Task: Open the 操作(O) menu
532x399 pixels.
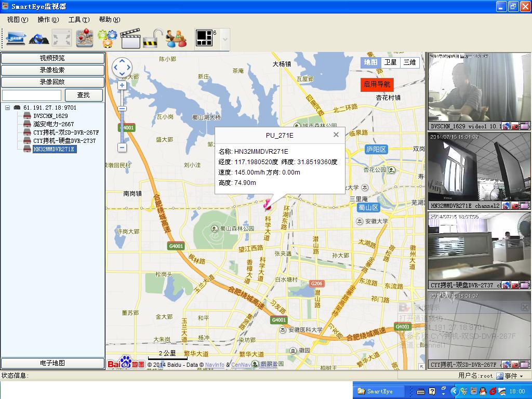Action: pyautogui.click(x=48, y=20)
